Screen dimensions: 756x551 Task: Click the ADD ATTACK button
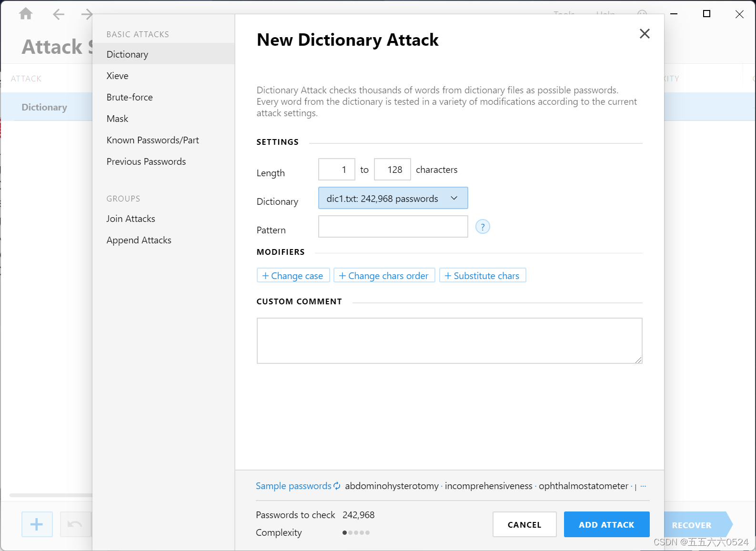606,524
